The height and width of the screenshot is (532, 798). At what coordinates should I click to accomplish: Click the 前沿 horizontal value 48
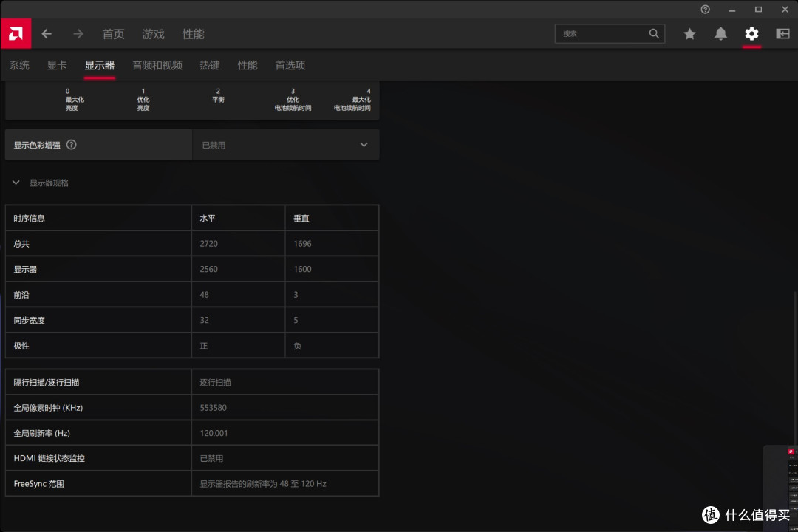(204, 294)
